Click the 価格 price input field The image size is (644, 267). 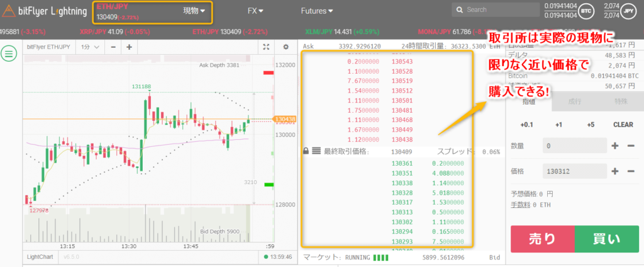575,171
